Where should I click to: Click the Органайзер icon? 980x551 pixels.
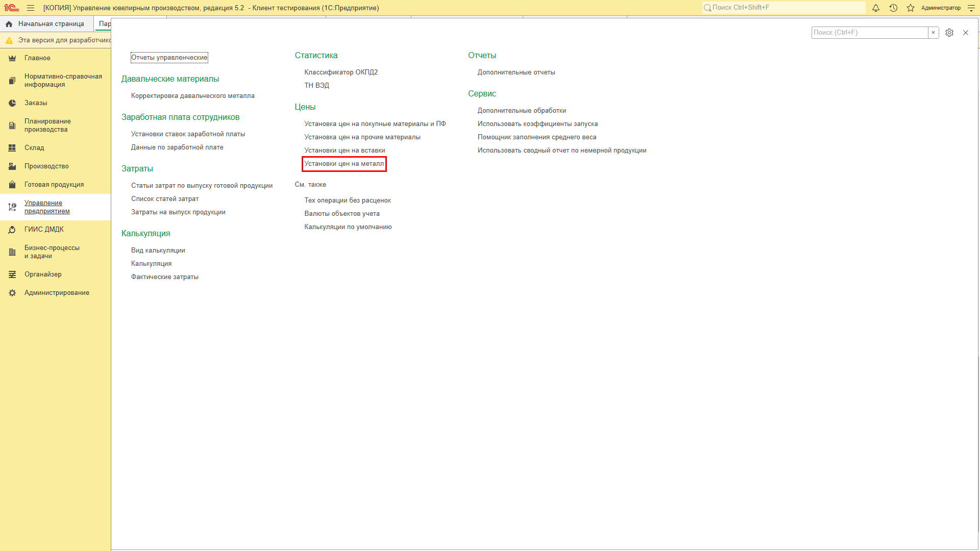pos(12,274)
